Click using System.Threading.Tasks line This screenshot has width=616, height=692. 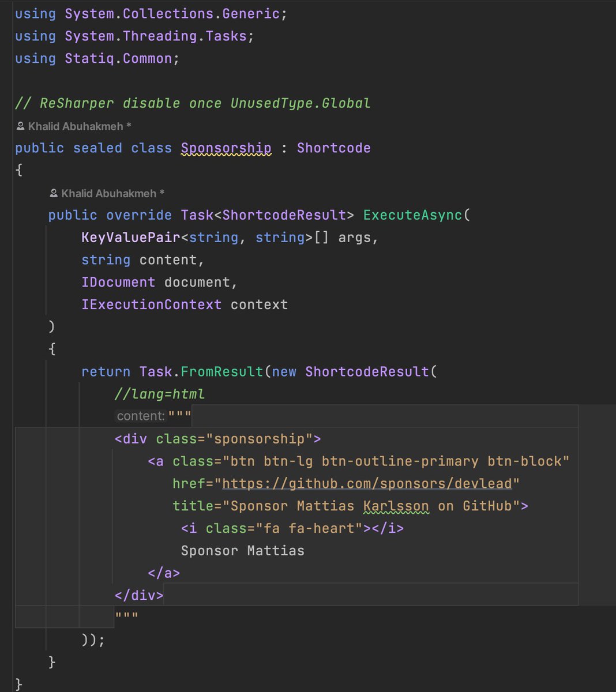tap(134, 36)
